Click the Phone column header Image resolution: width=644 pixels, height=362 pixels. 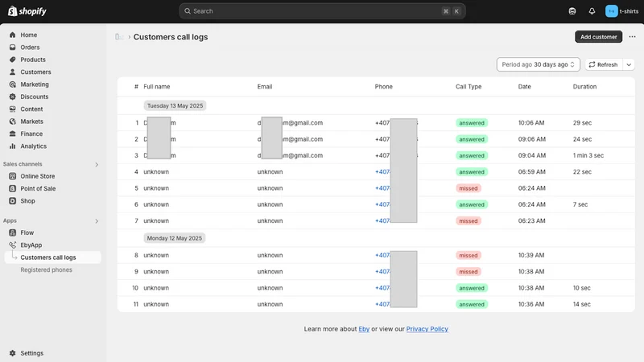[384, 87]
